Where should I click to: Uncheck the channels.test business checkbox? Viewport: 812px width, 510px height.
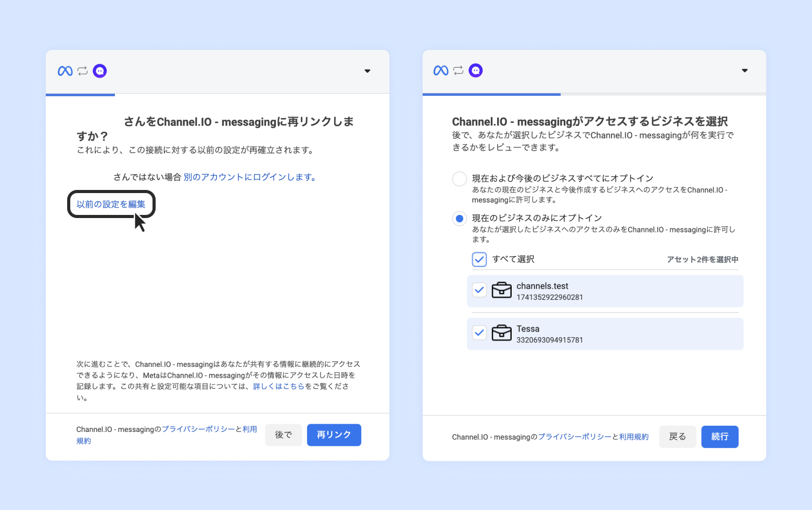click(479, 290)
